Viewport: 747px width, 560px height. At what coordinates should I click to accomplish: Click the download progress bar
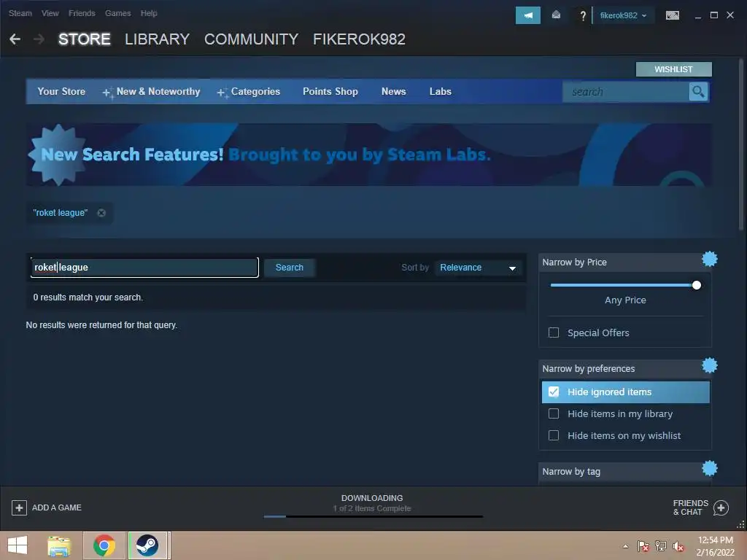coord(373,516)
